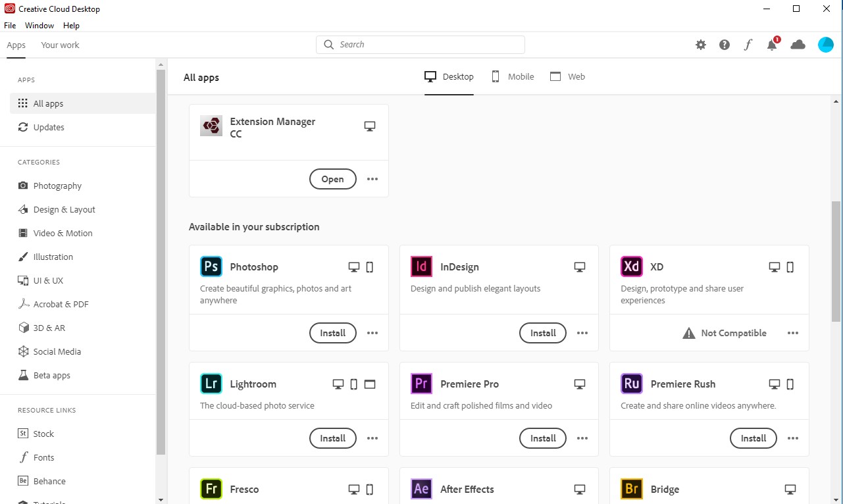
Task: Click sidebar scrollbar down arrow
Action: pos(161,499)
